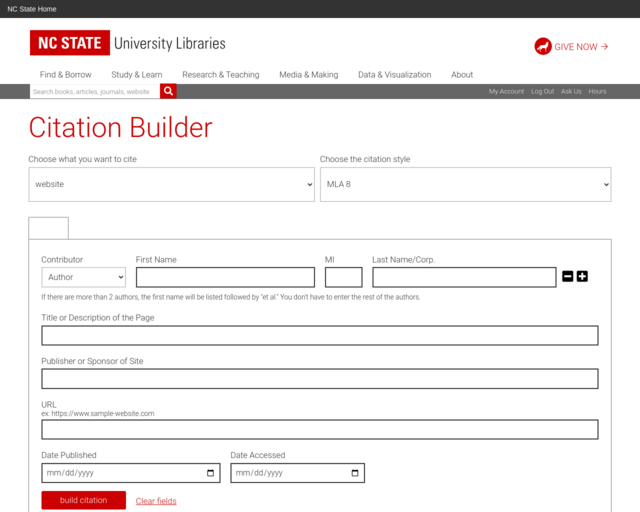Viewport: 640px width, 512px height.
Task: Click the et al. authors note text
Action: pos(231,297)
